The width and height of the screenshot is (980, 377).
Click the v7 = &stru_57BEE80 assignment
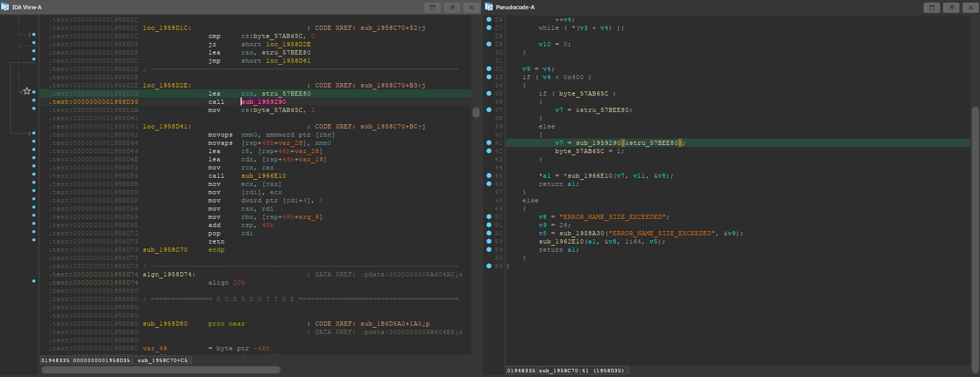coord(594,110)
